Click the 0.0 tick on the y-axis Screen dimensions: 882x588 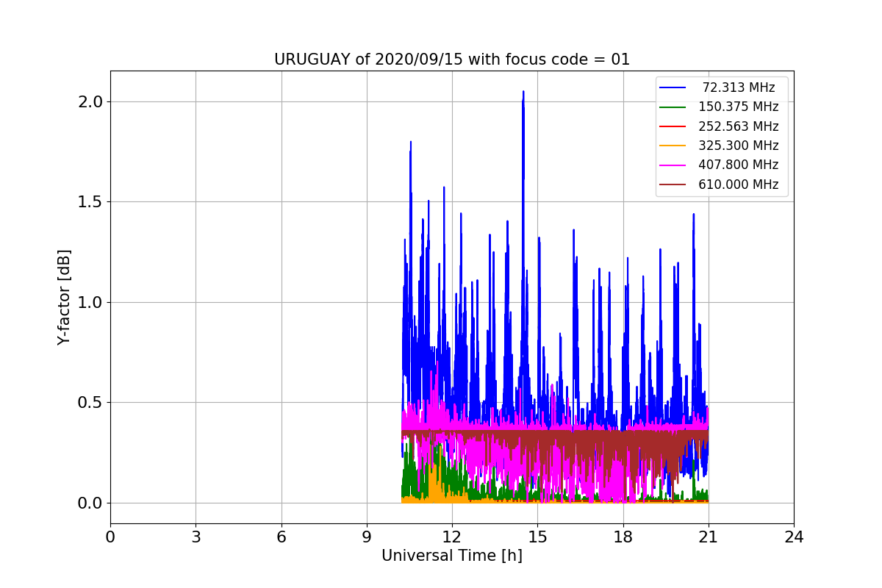pyautogui.click(x=90, y=503)
